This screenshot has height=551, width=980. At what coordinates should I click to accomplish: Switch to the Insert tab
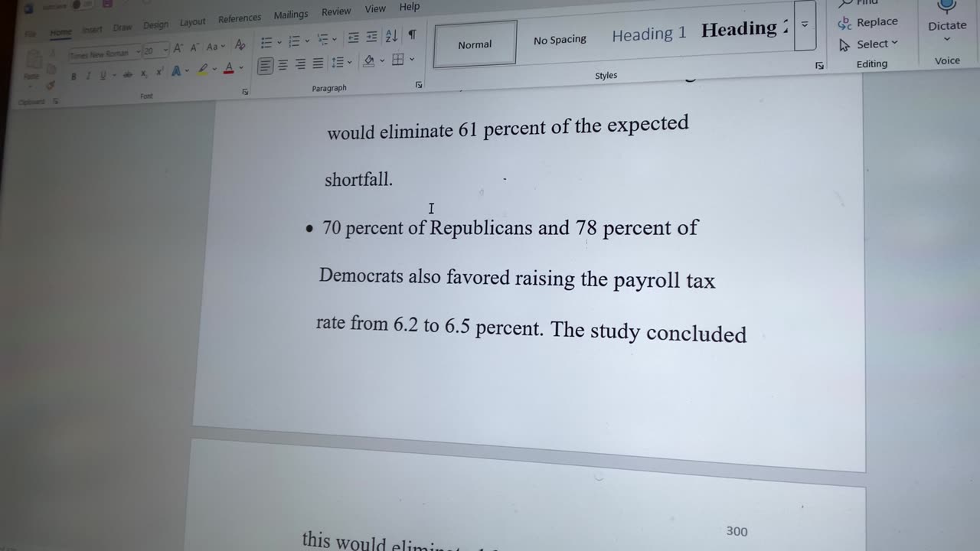(x=92, y=30)
